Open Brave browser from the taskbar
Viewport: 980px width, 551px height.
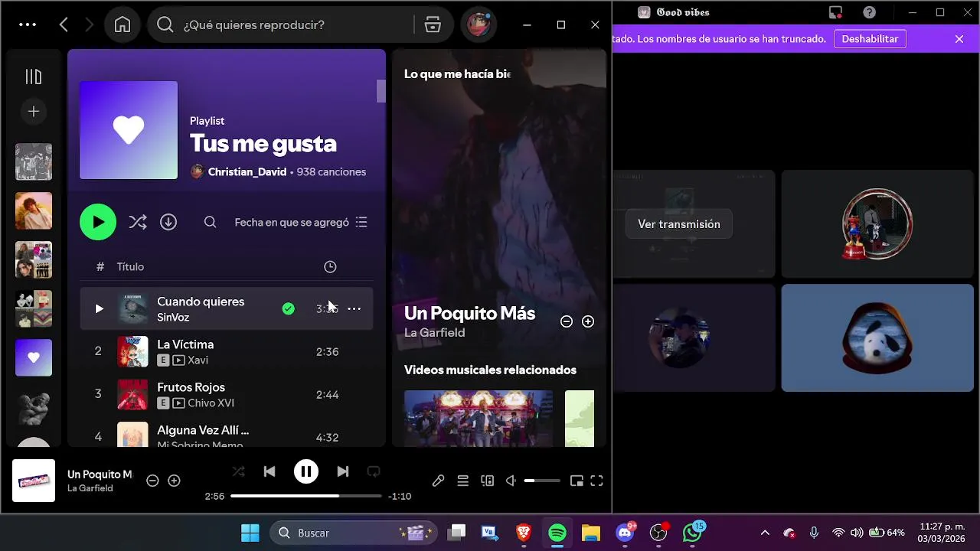pyautogui.click(x=524, y=533)
